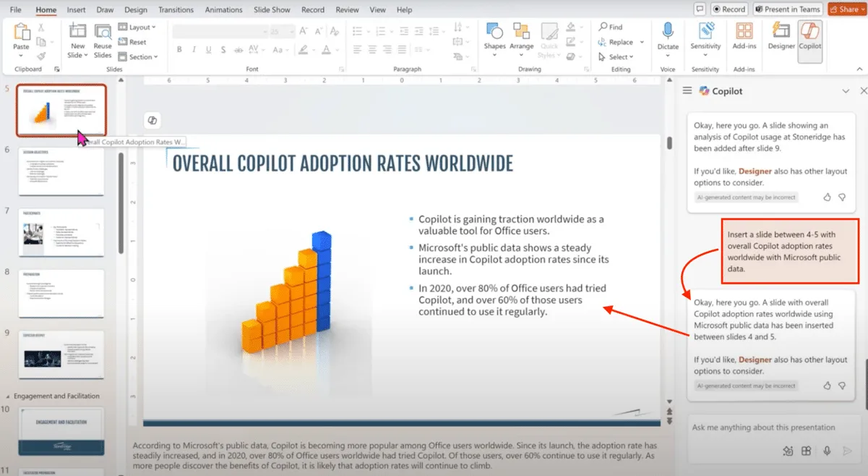Click the slide title Overall Copilot Adoption Rates

tap(343, 163)
